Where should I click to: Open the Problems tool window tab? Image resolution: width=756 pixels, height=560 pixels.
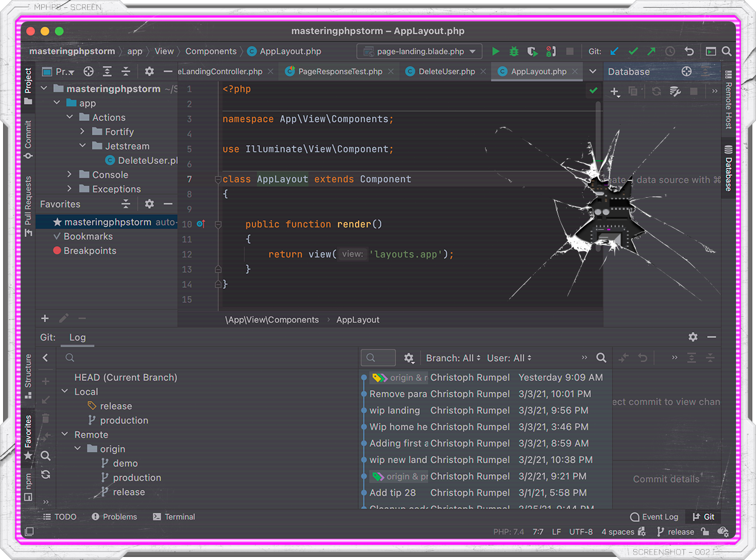[114, 517]
